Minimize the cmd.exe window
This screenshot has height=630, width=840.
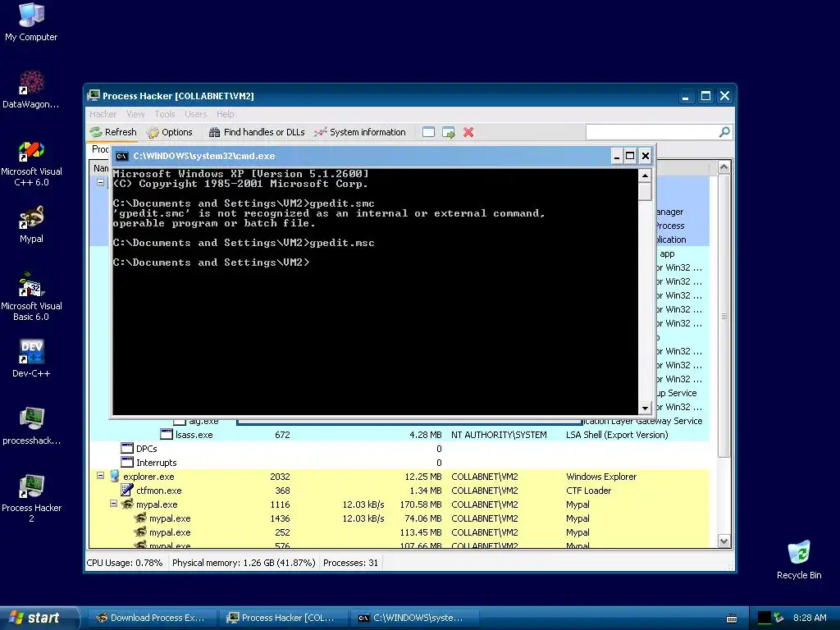[617, 156]
